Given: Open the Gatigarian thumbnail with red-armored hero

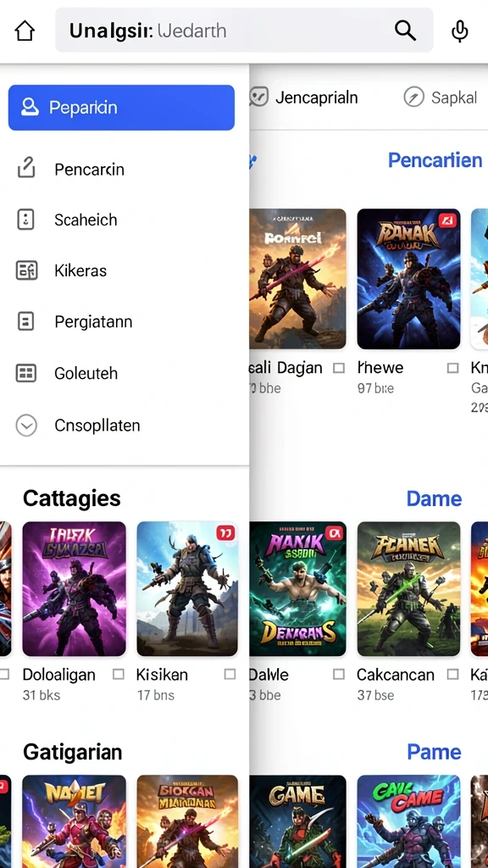Looking at the screenshot, I should [75, 821].
